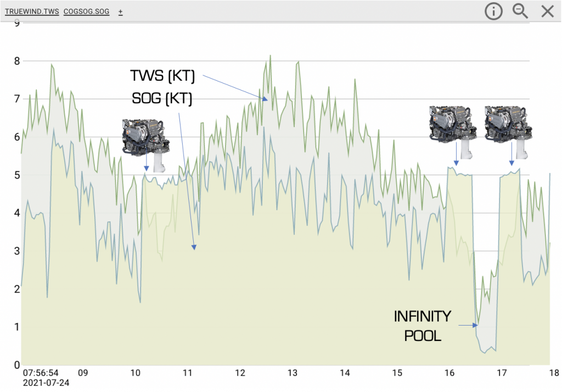Click the TWS (KT) annotation label
Image resolution: width=562 pixels, height=392 pixels.
click(162, 76)
